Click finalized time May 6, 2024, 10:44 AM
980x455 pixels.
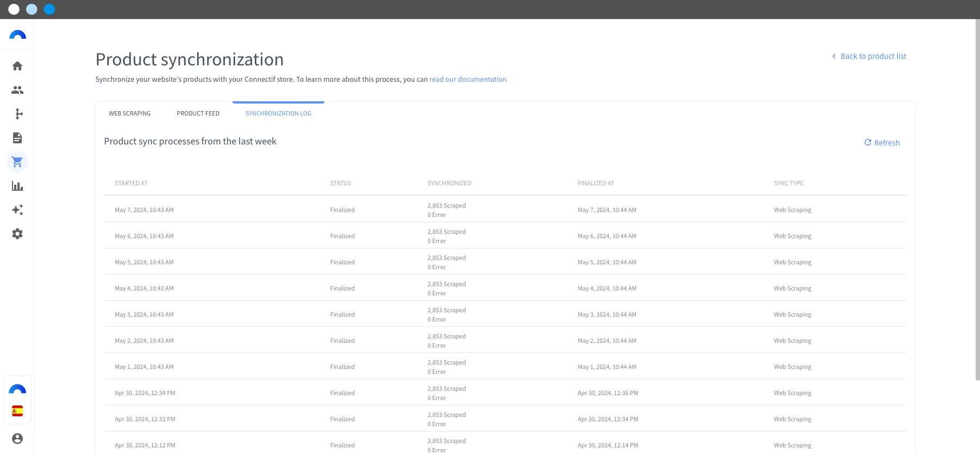[x=607, y=236]
